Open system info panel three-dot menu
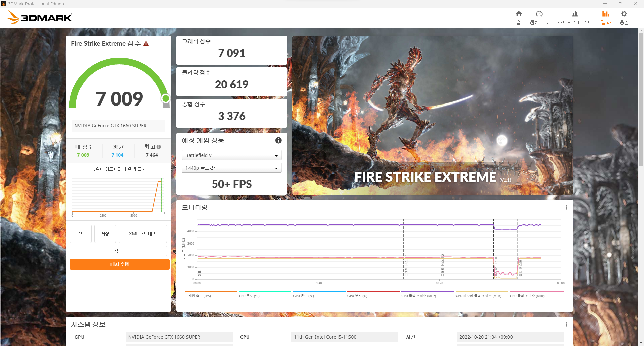Image resolution: width=644 pixels, height=346 pixels. click(x=566, y=324)
